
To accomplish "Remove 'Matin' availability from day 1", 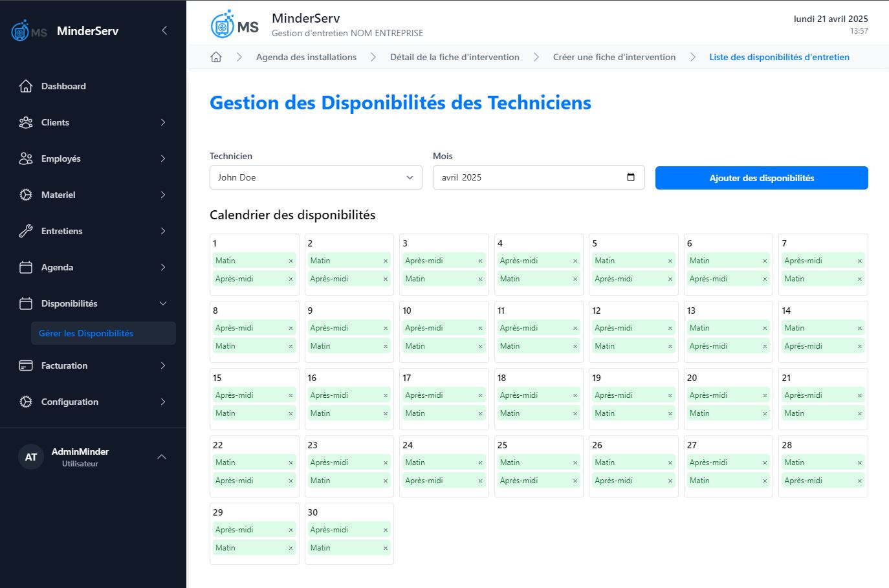I will pyautogui.click(x=290, y=260).
